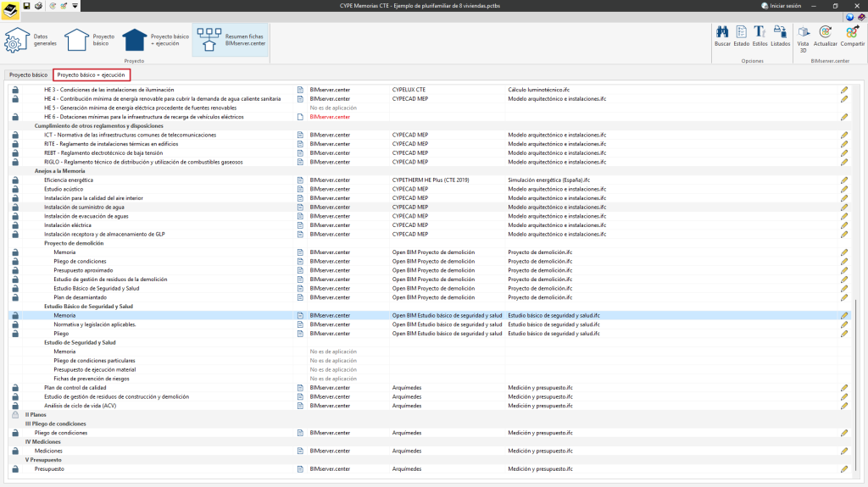Click the vertical scrollbar thumb on the list
This screenshot has height=487, width=868.
pyautogui.click(x=856, y=387)
